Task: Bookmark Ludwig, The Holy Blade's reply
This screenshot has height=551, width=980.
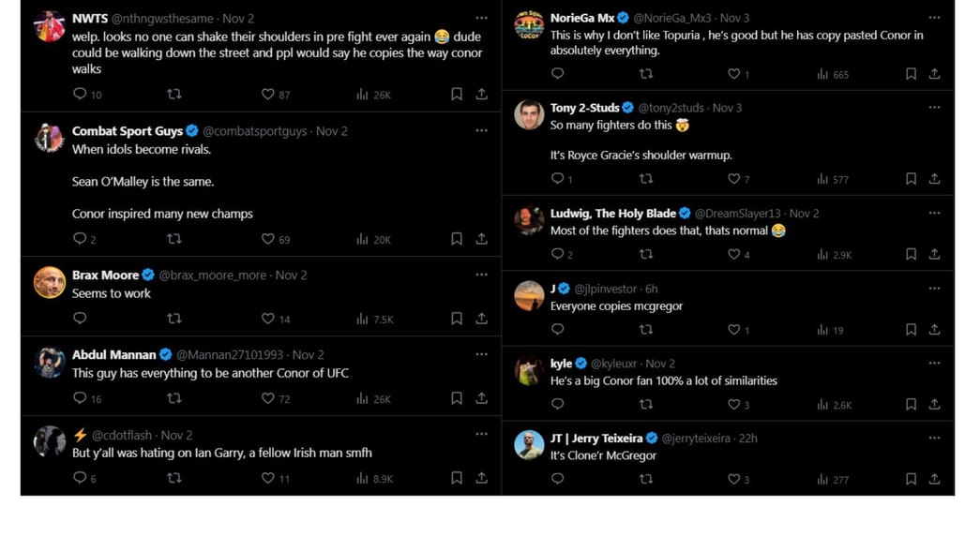Action: click(x=911, y=254)
